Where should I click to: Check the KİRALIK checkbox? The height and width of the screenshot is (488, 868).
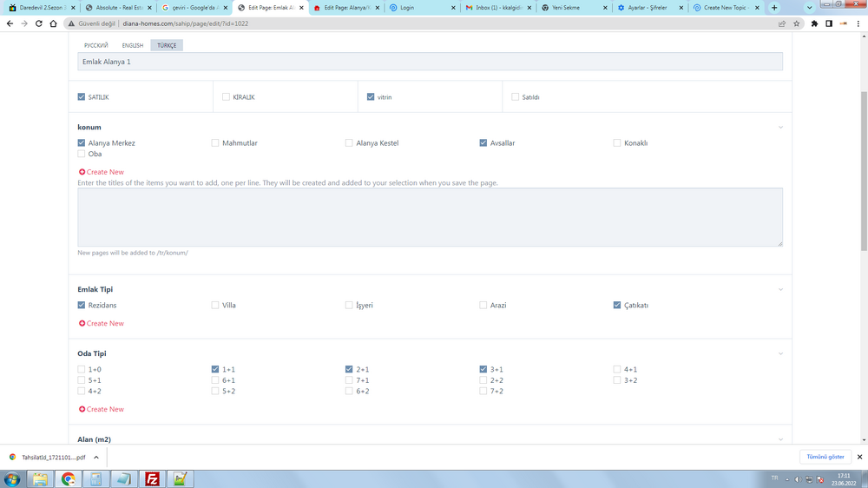pyautogui.click(x=226, y=97)
